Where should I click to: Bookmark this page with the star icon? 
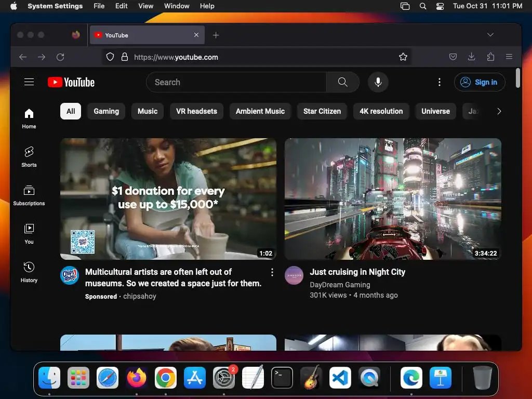pos(403,57)
